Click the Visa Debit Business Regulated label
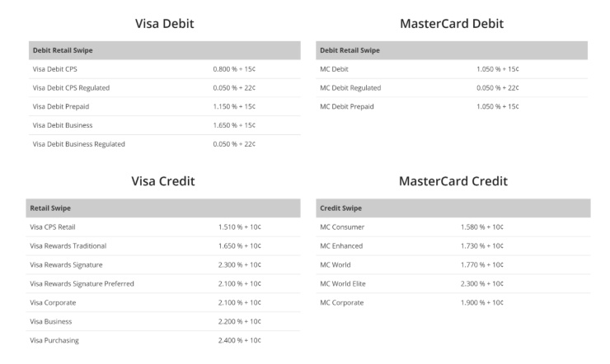 click(x=78, y=144)
